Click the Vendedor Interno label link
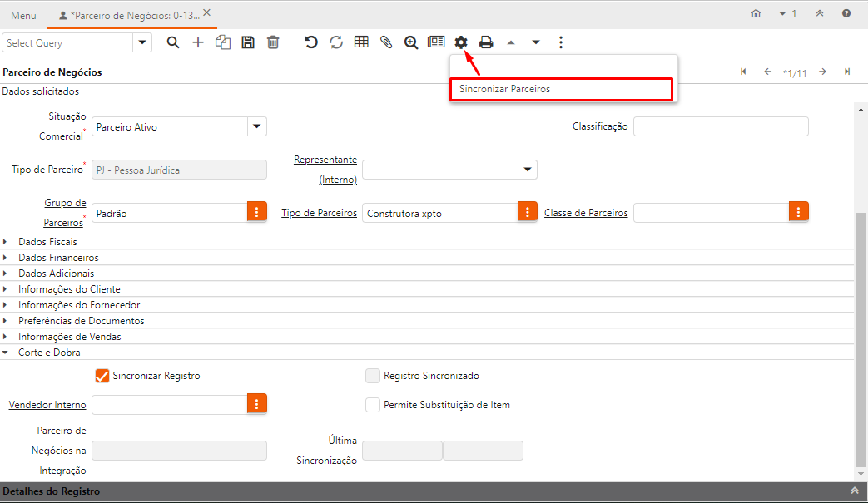Viewport: 868px width, 503px height. pos(47,405)
